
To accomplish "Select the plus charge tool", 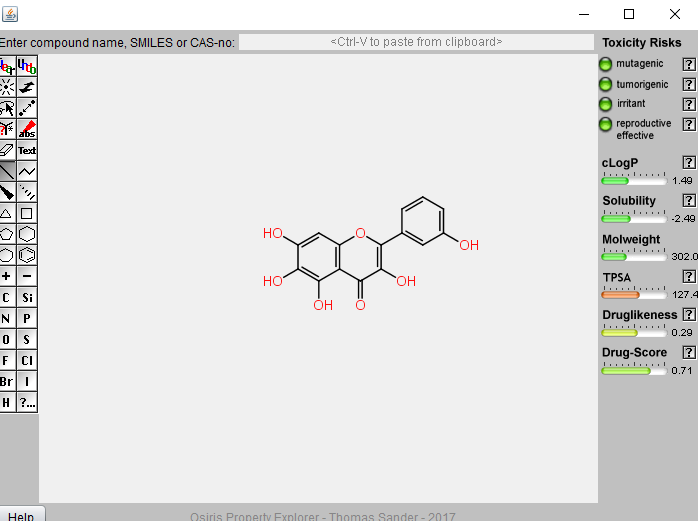I will (8, 276).
